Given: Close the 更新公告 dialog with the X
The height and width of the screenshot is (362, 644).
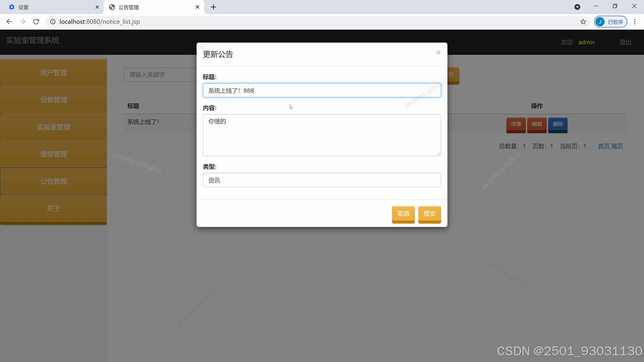Looking at the screenshot, I should point(438,52).
